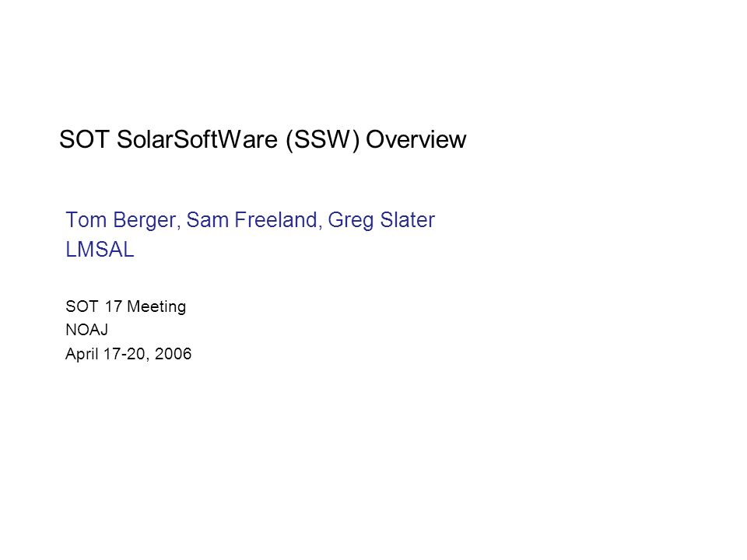Click the "NOAJ" location text
The width and height of the screenshot is (747, 560).
[86, 330]
